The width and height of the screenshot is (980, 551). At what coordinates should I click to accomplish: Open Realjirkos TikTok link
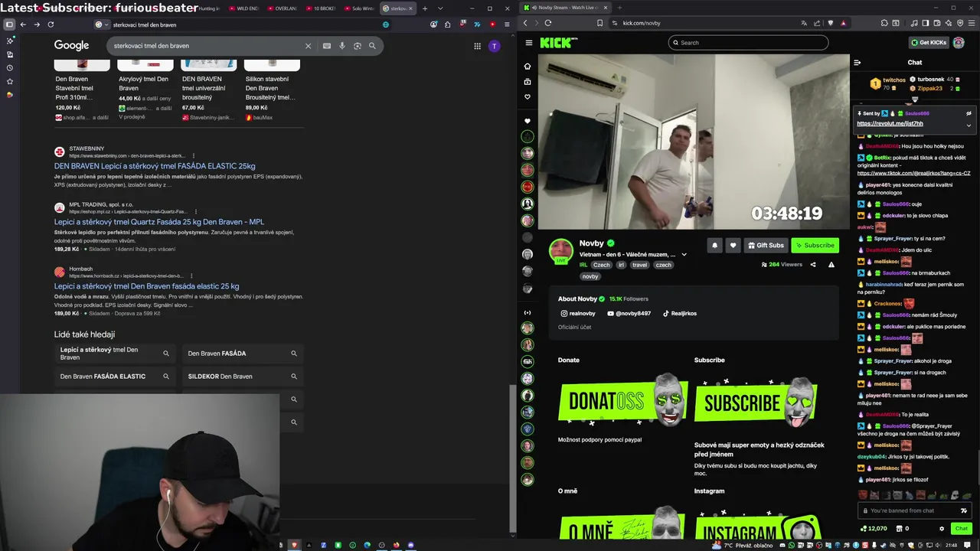[x=680, y=314]
